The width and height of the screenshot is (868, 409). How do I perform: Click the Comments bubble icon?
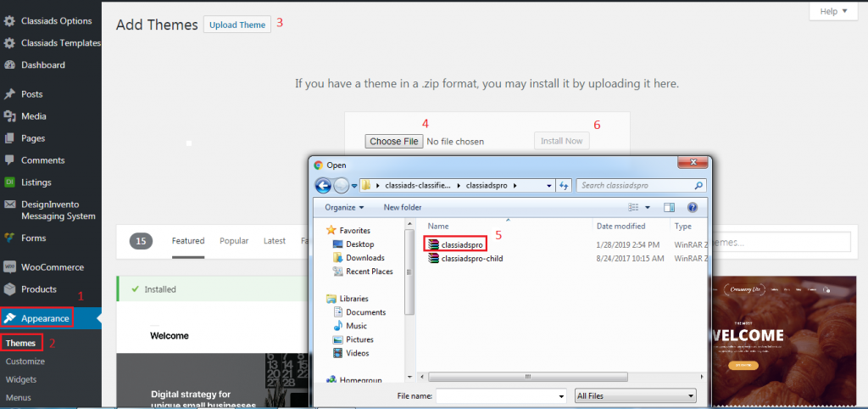[x=9, y=160]
